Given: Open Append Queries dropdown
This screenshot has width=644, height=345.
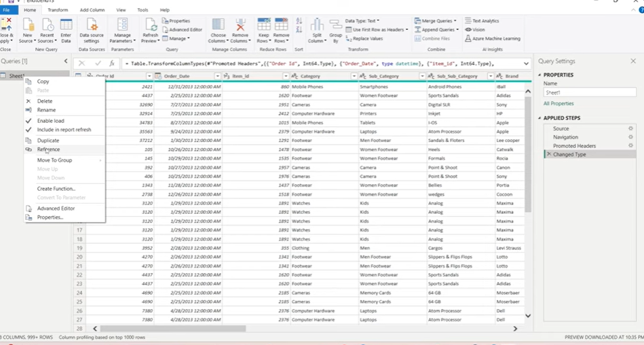Looking at the screenshot, I should coord(436,30).
